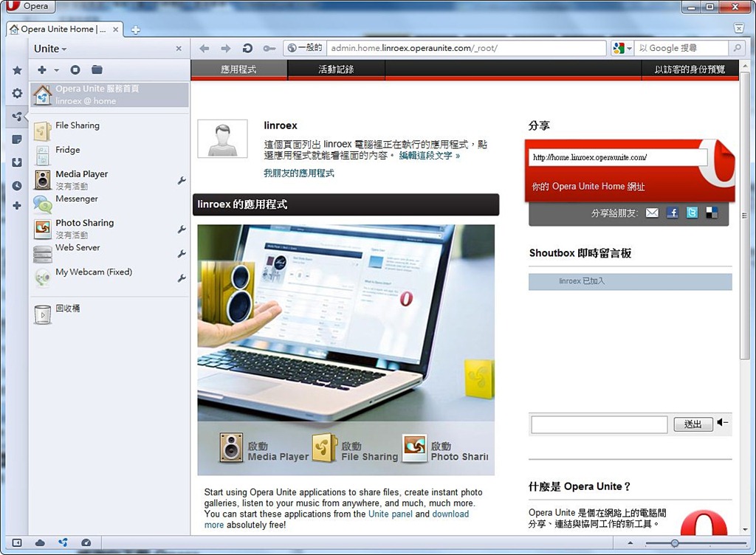Viewport: 756px width, 555px height.
Task: Click the stop-service circle icon in Unite panel
Action: [75, 70]
